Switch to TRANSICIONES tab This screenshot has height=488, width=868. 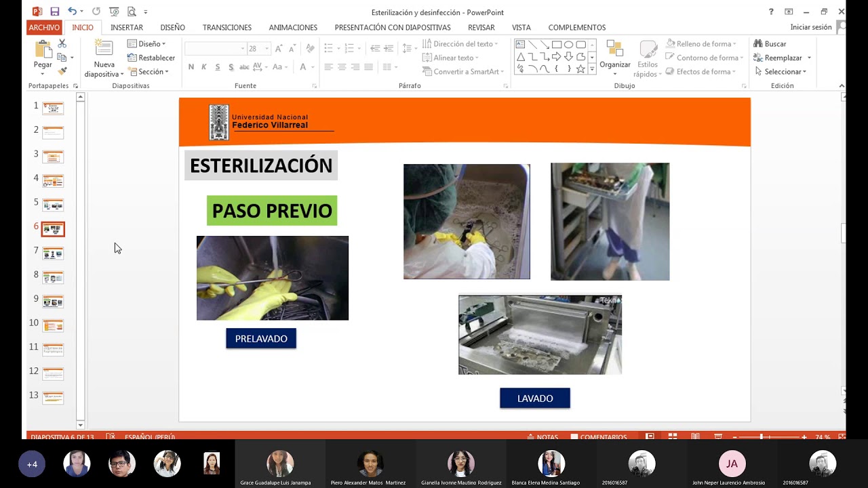(x=227, y=27)
